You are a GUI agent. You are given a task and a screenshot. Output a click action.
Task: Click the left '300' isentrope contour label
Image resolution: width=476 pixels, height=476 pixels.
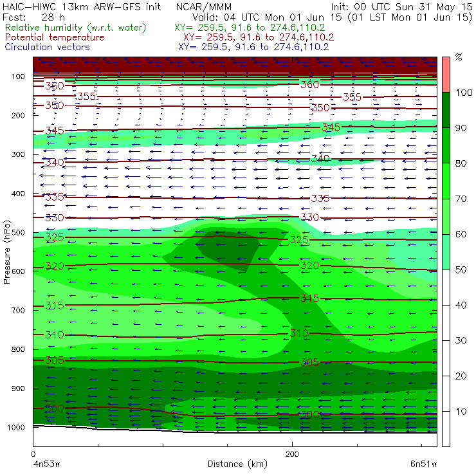click(x=55, y=408)
